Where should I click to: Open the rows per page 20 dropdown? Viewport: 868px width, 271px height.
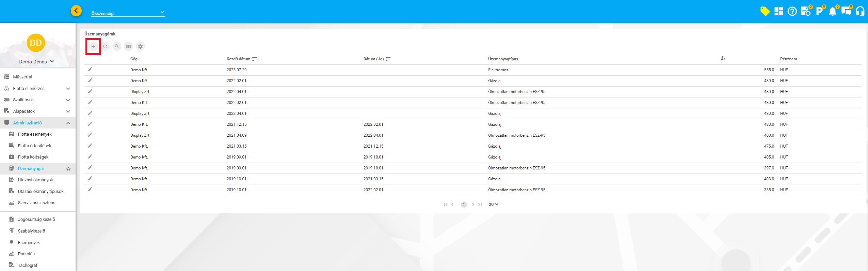pyautogui.click(x=493, y=205)
